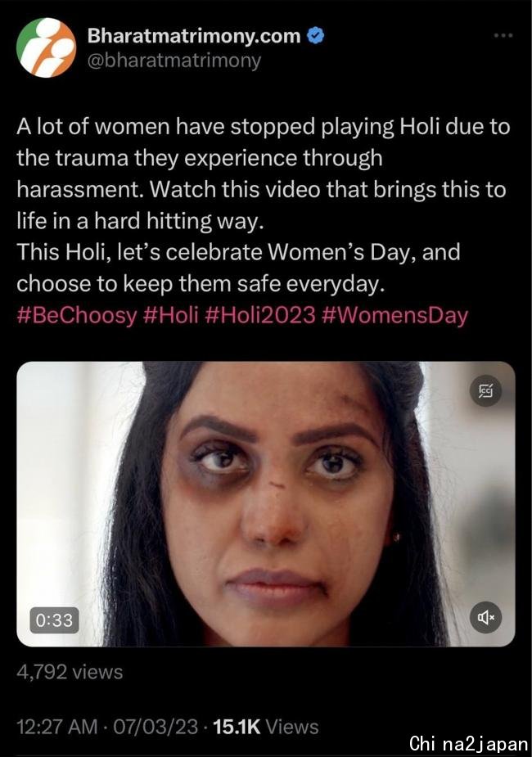Play the embedded Holi video
This screenshot has height=757, width=532.
266,504
